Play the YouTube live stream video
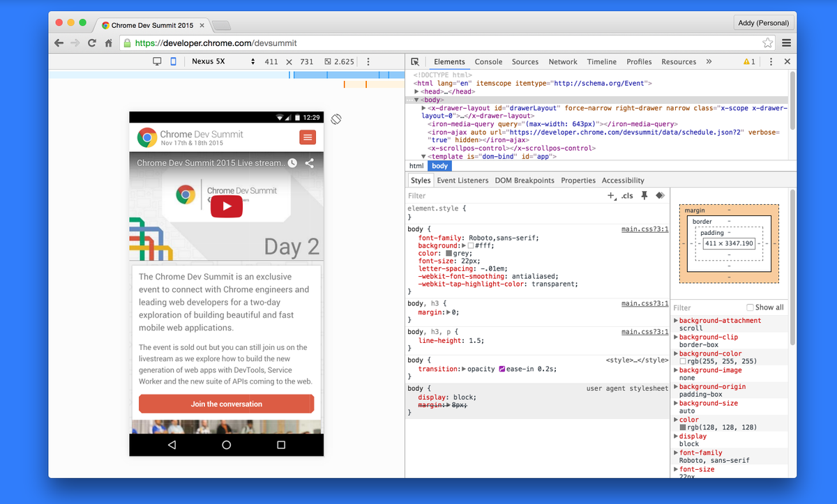Viewport: 837px width, 504px height. tap(227, 206)
